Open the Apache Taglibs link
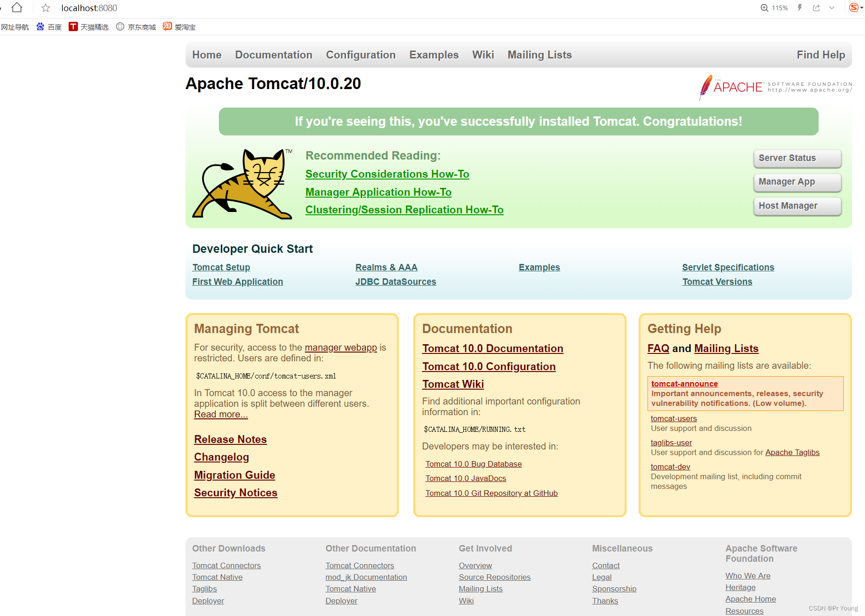This screenshot has height=616, width=865. coord(792,452)
